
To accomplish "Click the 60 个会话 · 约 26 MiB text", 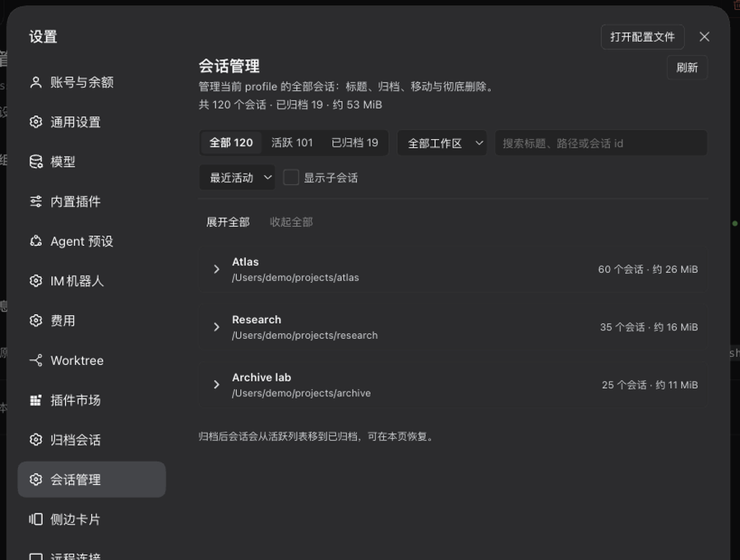I will coord(648,269).
